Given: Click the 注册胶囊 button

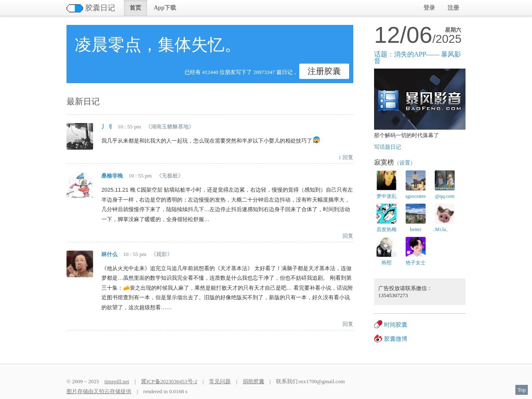Looking at the screenshot, I should 324,71.
